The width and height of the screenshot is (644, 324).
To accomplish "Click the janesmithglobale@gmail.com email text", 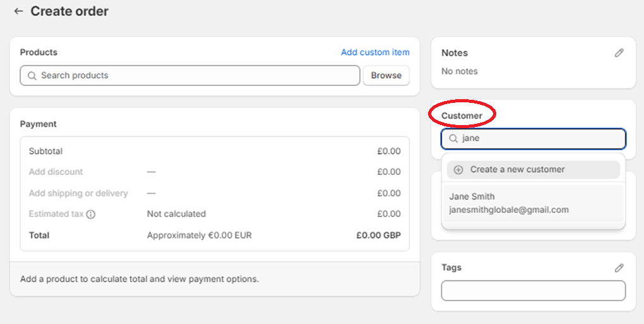I will pos(509,210).
